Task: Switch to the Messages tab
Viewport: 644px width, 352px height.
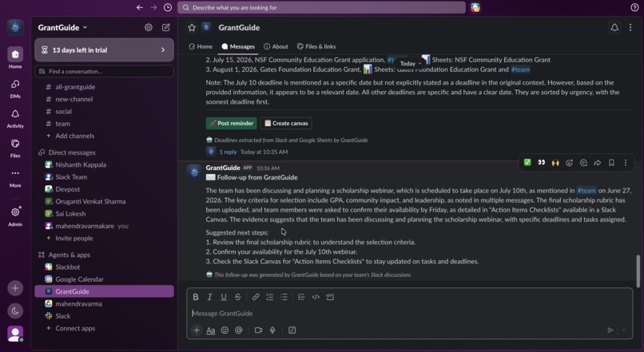Action: click(x=238, y=46)
